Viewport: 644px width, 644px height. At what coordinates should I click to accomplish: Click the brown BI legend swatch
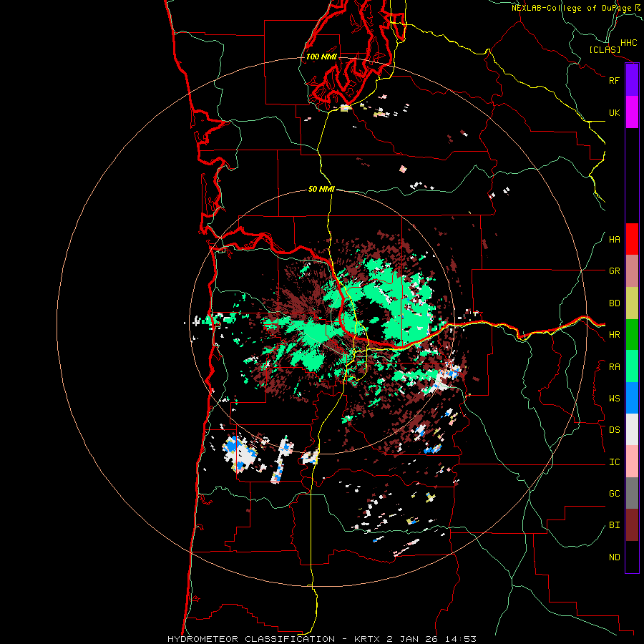click(632, 525)
